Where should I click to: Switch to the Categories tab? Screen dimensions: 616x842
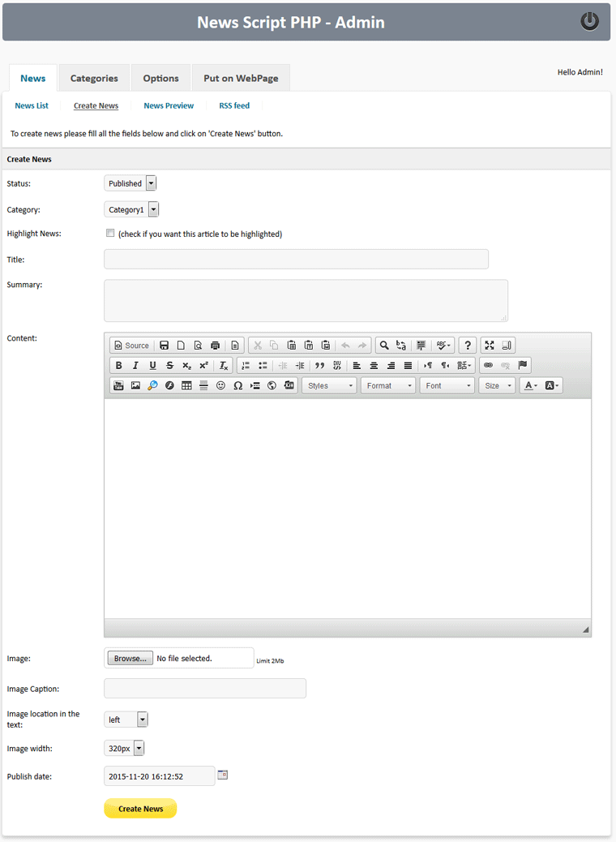coord(94,78)
